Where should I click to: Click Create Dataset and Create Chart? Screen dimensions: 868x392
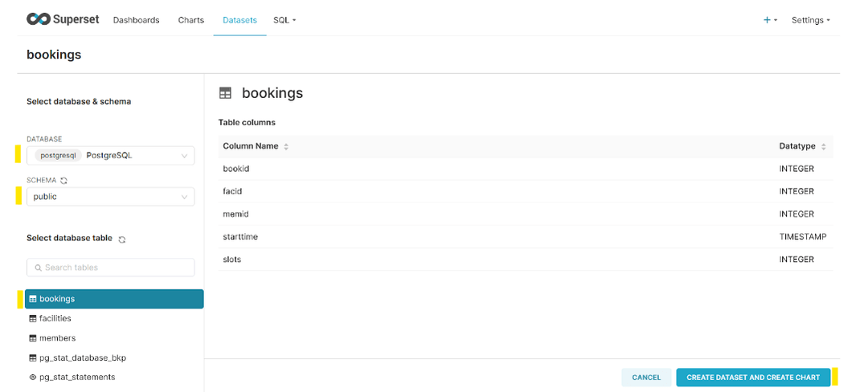(x=752, y=378)
